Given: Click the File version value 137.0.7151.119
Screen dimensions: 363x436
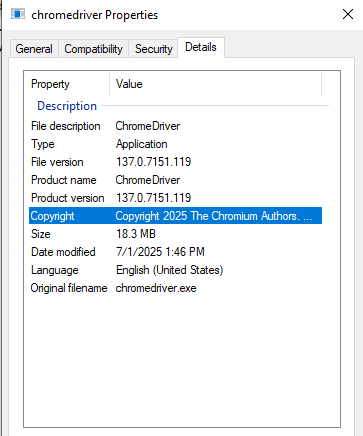Looking at the screenshot, I should pos(153,162).
